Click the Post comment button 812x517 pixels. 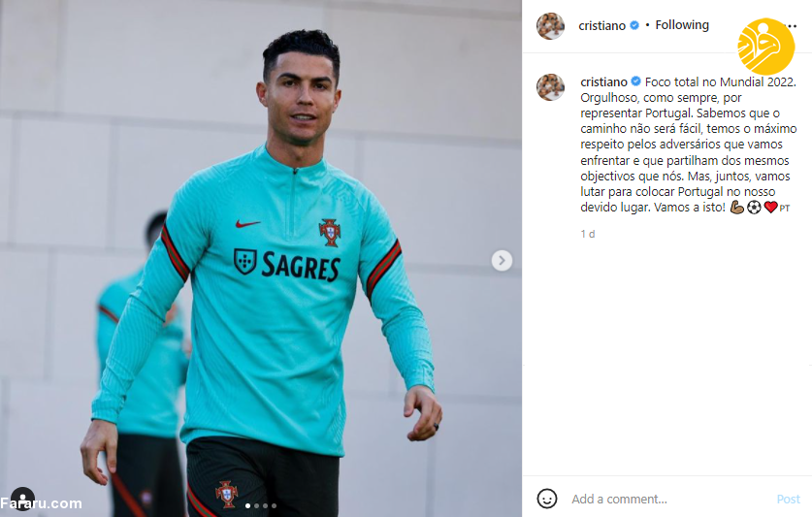coord(788,499)
